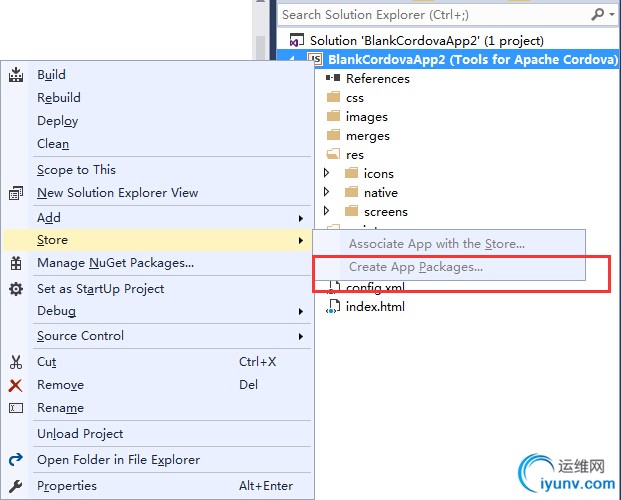Select the index.html file label
Image resolution: width=621 pixels, height=500 pixels.
tap(375, 307)
